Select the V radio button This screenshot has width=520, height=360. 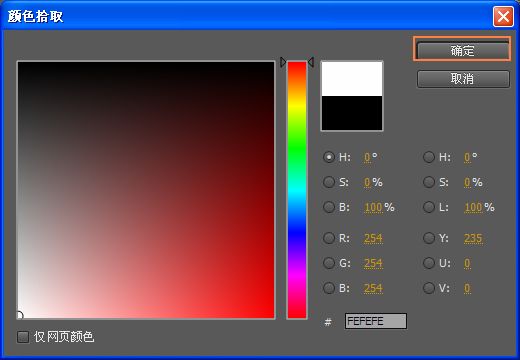tap(429, 288)
